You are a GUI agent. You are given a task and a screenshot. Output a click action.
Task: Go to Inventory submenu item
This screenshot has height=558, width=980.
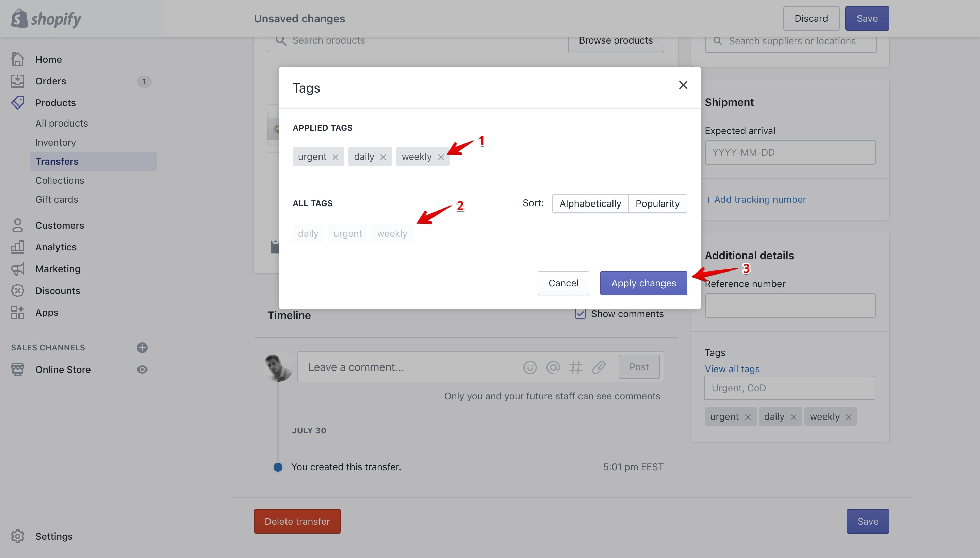(x=55, y=142)
